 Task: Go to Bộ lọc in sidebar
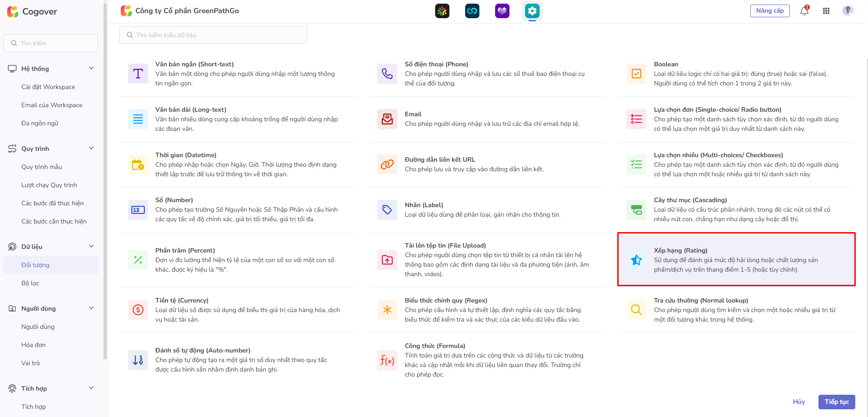(30, 283)
